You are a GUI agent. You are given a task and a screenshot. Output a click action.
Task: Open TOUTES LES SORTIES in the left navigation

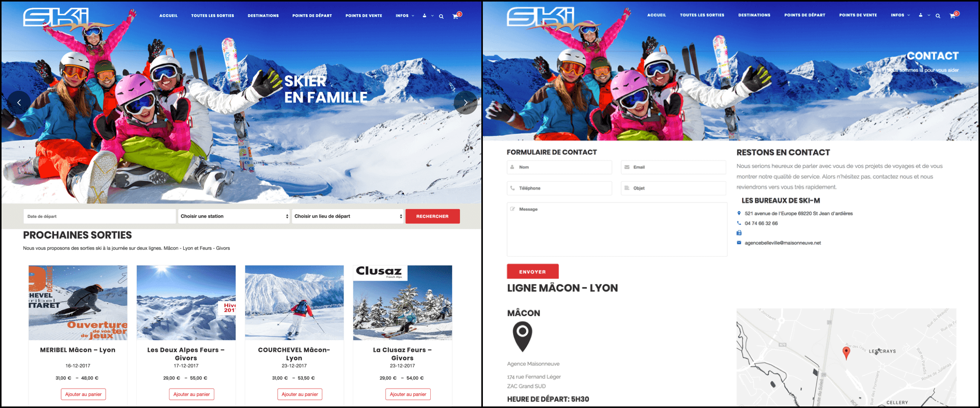coord(213,16)
